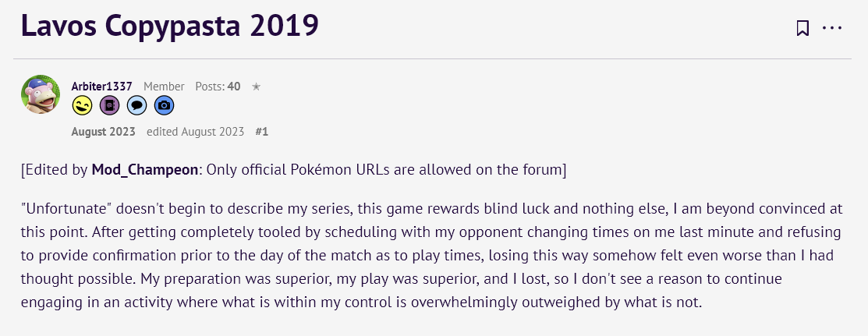Open the #1 post permalink
This screenshot has height=336, width=868.
coord(262,132)
